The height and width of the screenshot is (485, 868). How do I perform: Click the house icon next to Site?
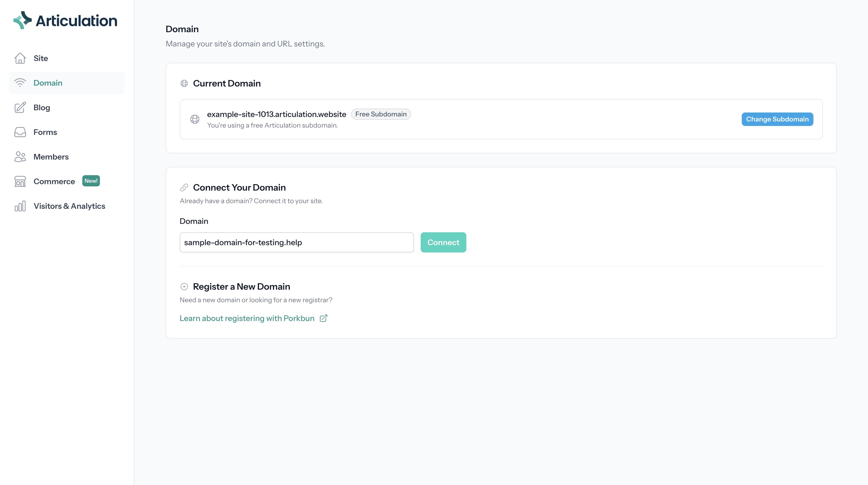coord(20,58)
